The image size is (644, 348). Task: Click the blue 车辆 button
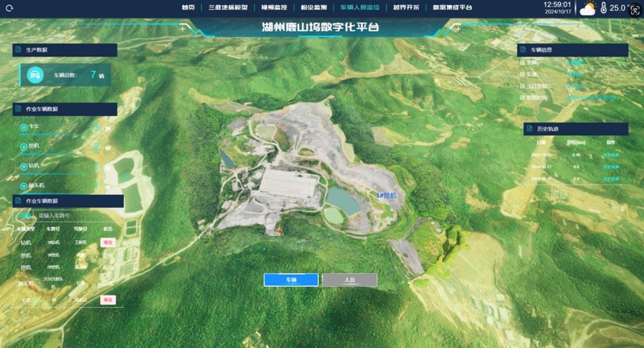tap(291, 280)
